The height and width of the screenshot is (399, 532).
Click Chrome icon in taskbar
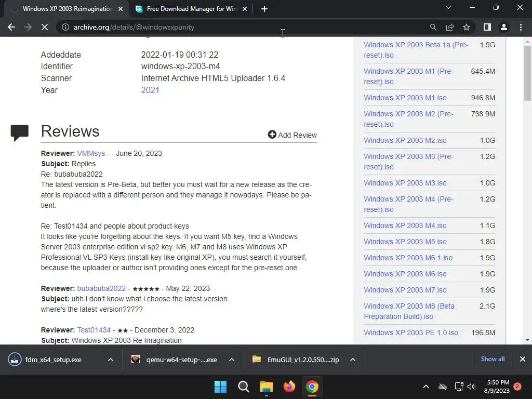click(x=312, y=387)
